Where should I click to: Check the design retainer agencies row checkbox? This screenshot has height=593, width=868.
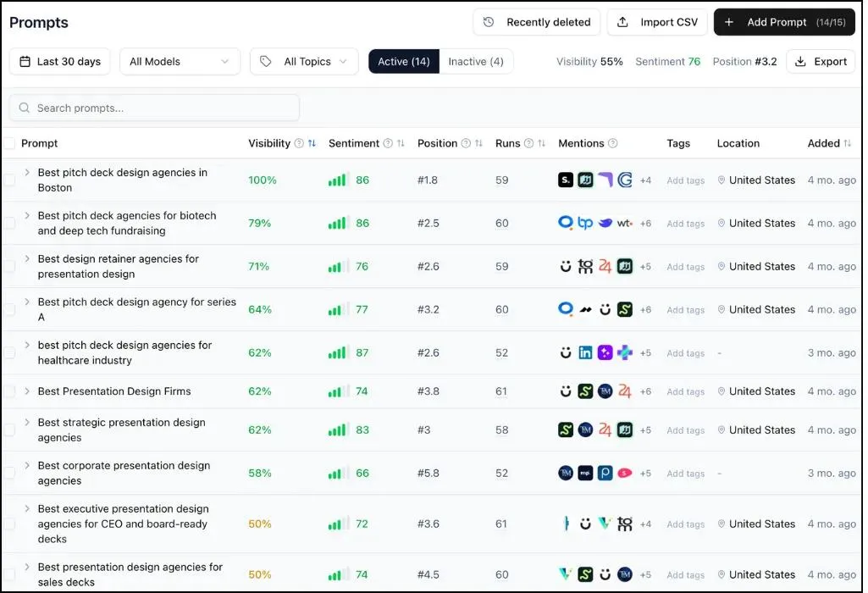[8, 266]
